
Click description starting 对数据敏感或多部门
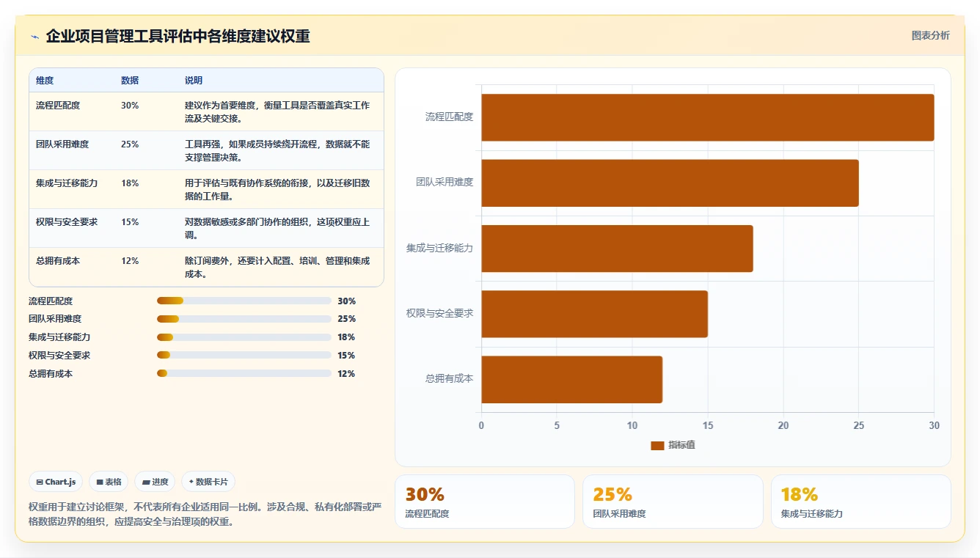(277, 228)
